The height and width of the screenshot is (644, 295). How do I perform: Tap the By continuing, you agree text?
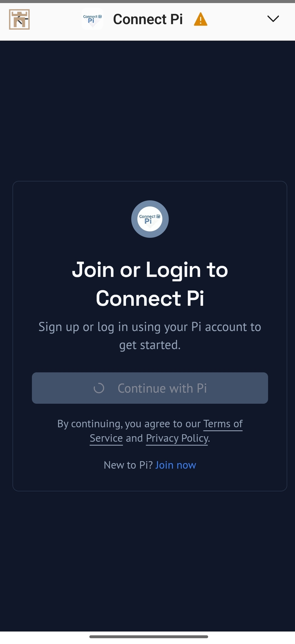(129, 424)
